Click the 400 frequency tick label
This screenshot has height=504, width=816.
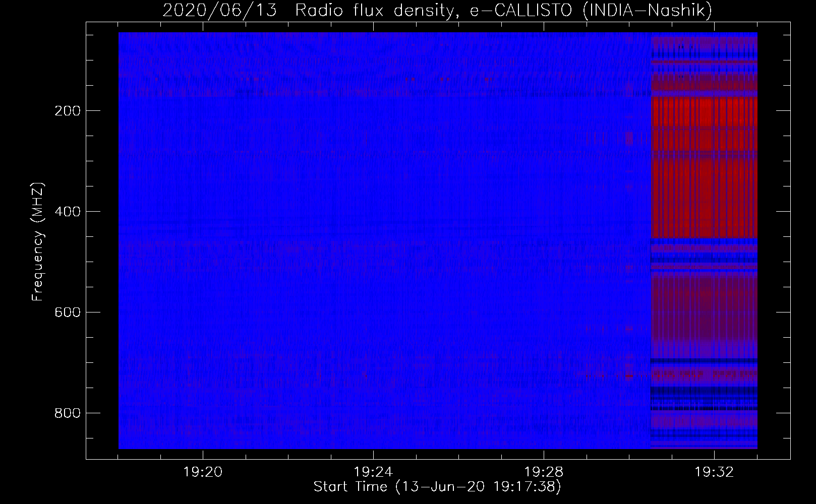point(67,212)
